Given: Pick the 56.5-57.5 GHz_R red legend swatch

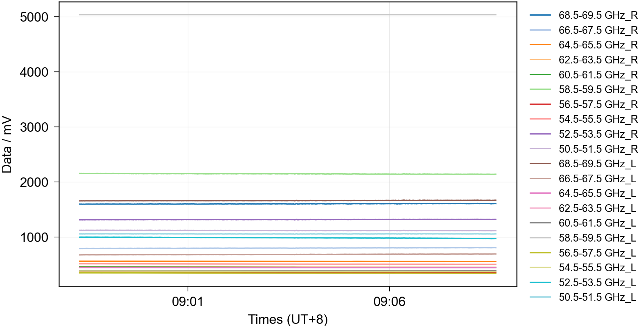Looking at the screenshot, I should 540,104.
